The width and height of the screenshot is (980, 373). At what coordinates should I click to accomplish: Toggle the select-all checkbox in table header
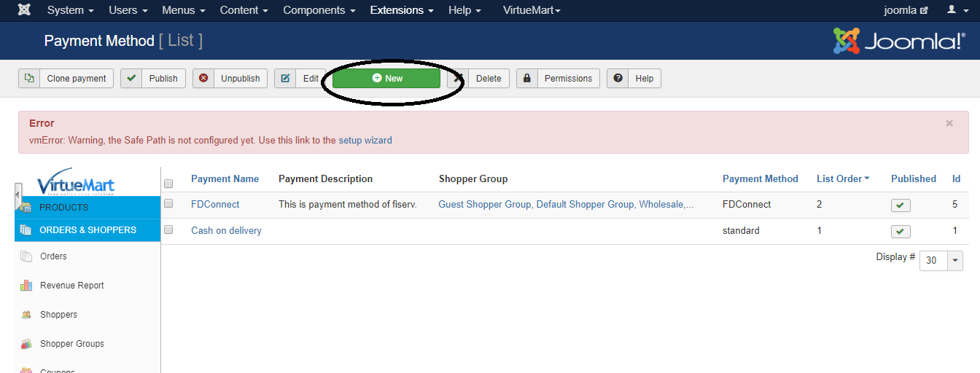click(x=168, y=184)
